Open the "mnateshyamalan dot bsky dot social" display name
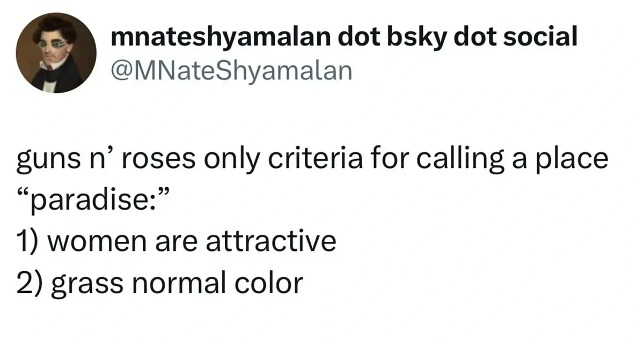The height and width of the screenshot is (341, 644). pos(343,37)
